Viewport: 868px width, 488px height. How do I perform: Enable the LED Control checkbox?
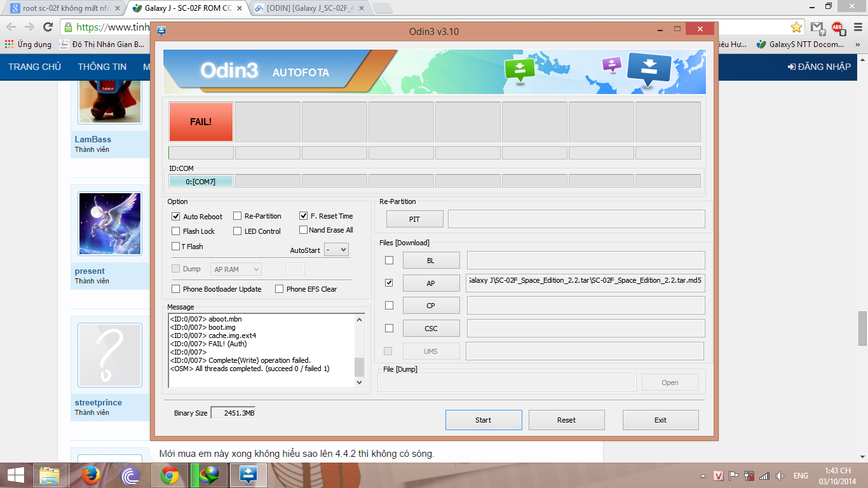pyautogui.click(x=238, y=231)
